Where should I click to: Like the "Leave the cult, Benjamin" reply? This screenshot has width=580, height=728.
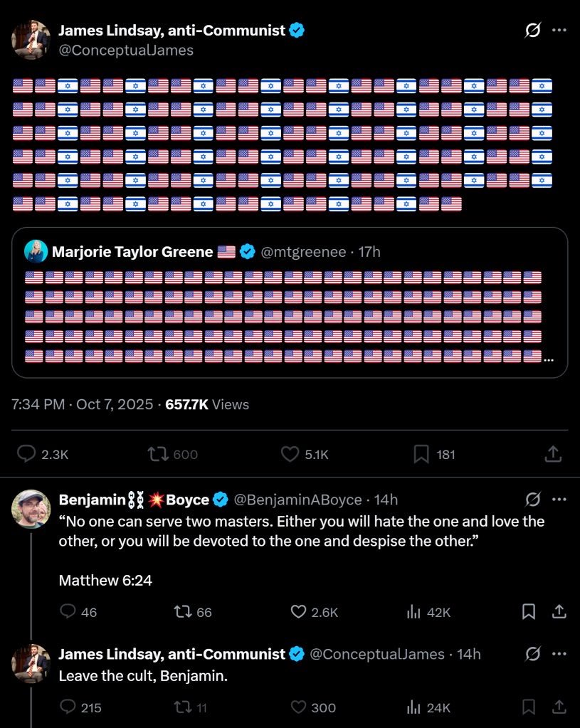click(299, 707)
